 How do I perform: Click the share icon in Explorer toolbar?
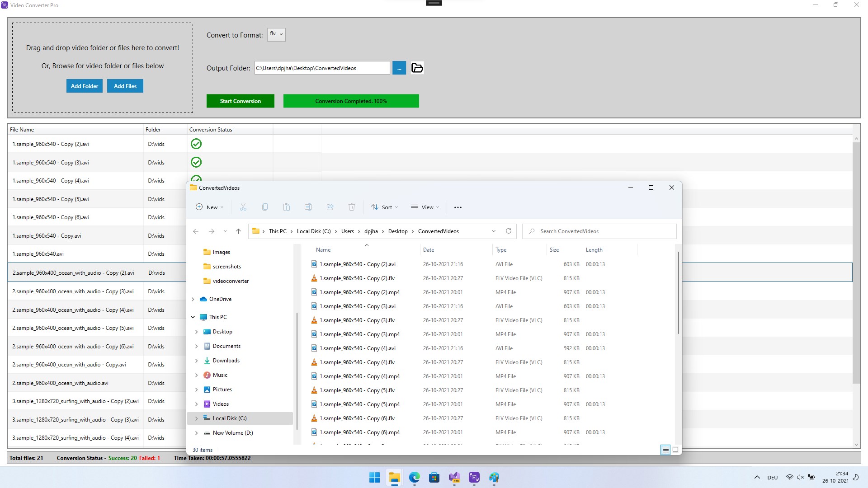click(x=330, y=207)
